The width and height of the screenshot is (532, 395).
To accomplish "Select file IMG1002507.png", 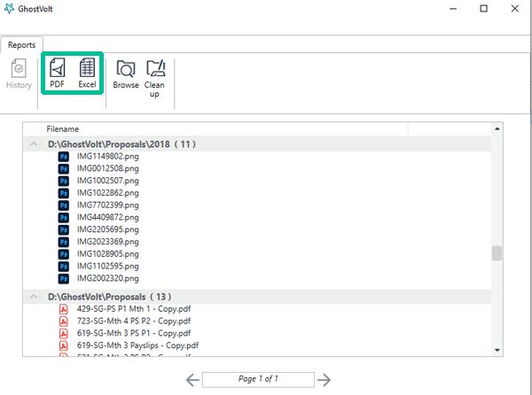I will coord(108,181).
